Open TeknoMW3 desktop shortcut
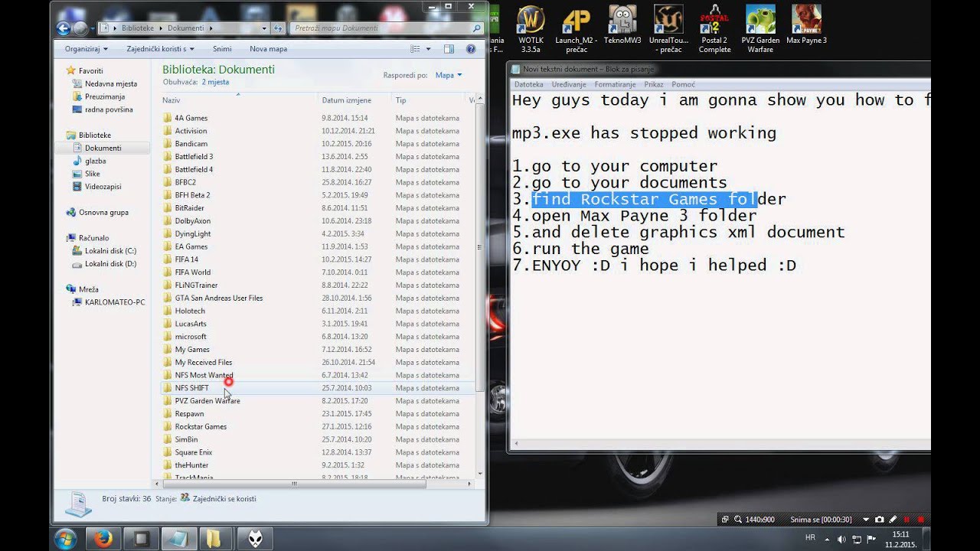The height and width of the screenshot is (551, 980). pos(622,24)
